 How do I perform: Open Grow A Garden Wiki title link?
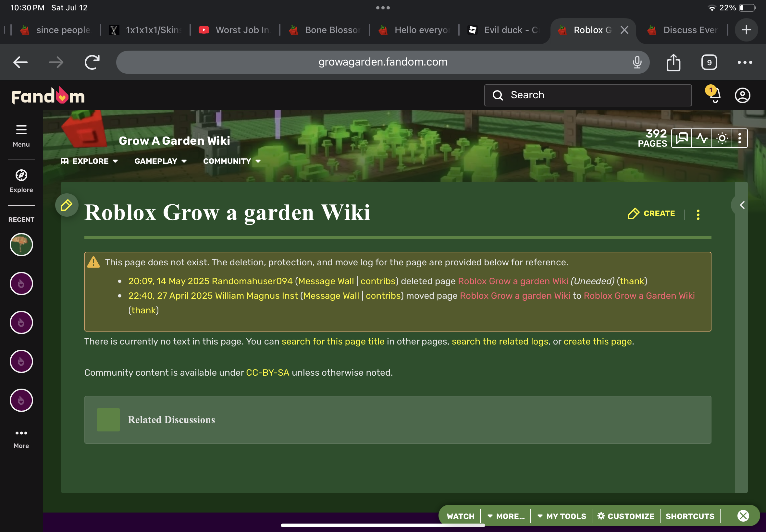[174, 141]
